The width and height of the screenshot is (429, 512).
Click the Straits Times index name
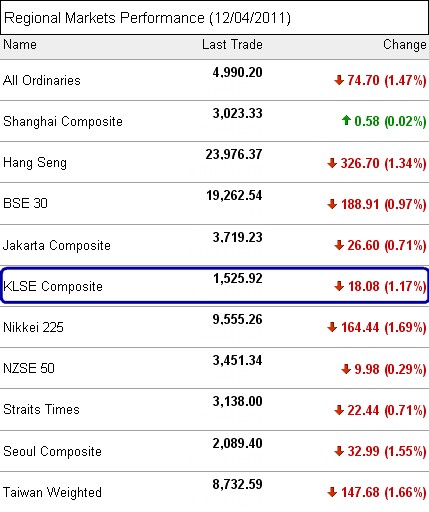click(41, 409)
